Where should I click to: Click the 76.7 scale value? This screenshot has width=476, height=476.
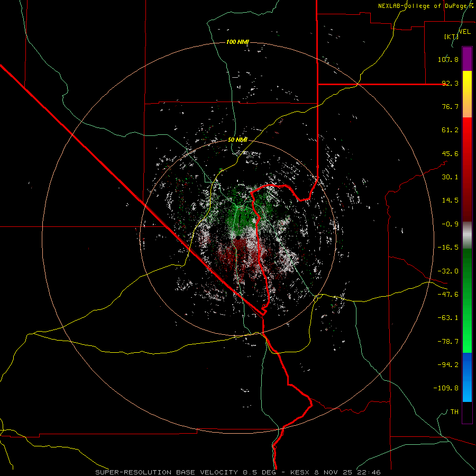click(450, 106)
